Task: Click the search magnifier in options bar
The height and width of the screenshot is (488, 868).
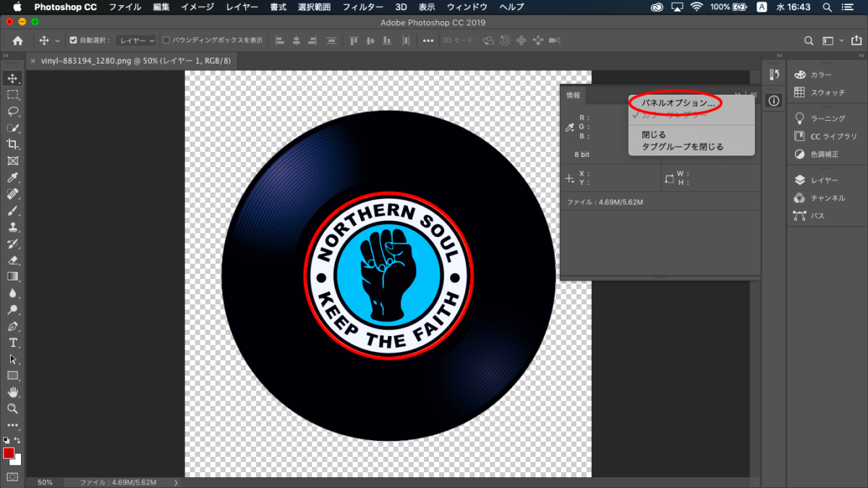Action: pyautogui.click(x=809, y=40)
